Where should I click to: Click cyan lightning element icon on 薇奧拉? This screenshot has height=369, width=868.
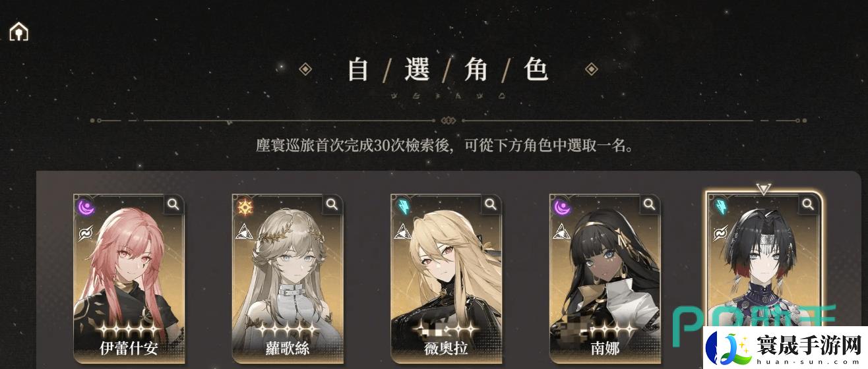tap(402, 207)
